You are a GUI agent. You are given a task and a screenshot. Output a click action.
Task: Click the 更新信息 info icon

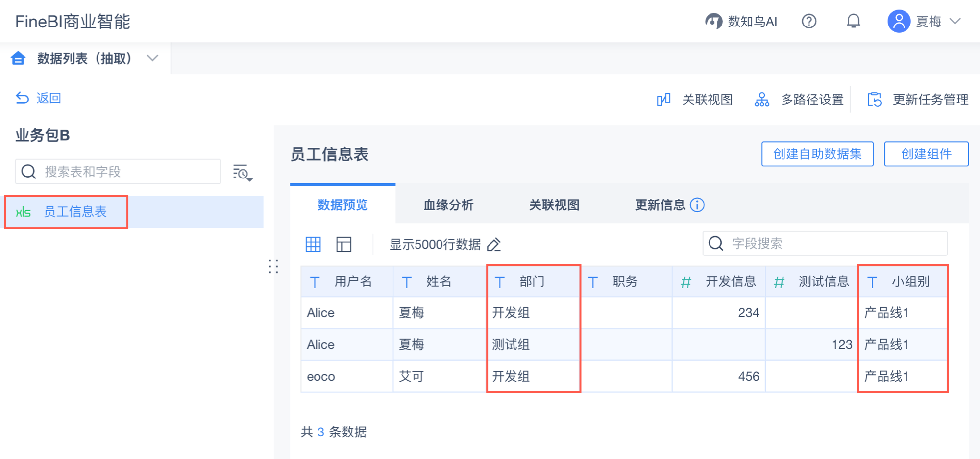(x=697, y=205)
